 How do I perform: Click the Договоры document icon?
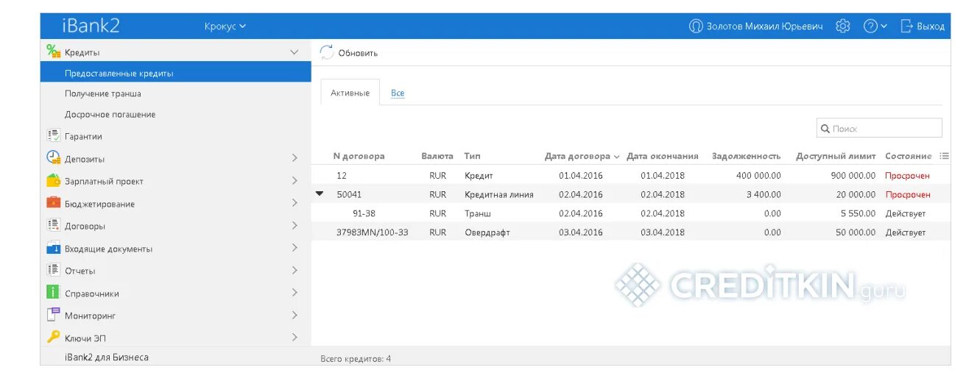(53, 225)
